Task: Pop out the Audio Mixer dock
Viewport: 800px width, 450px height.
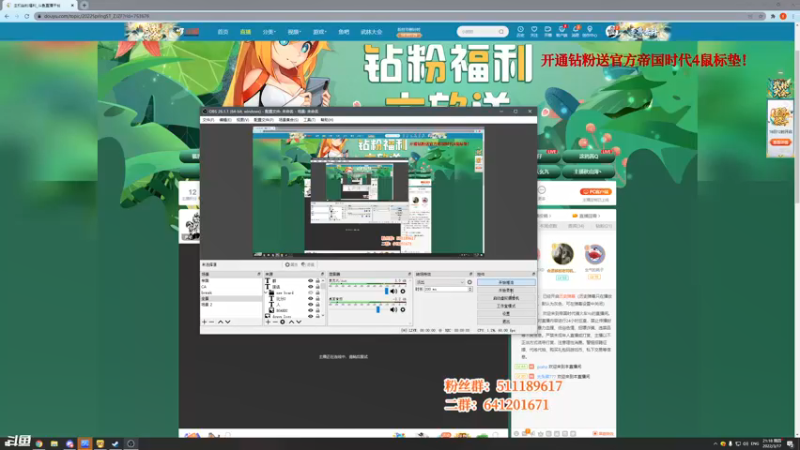Action: point(409,274)
